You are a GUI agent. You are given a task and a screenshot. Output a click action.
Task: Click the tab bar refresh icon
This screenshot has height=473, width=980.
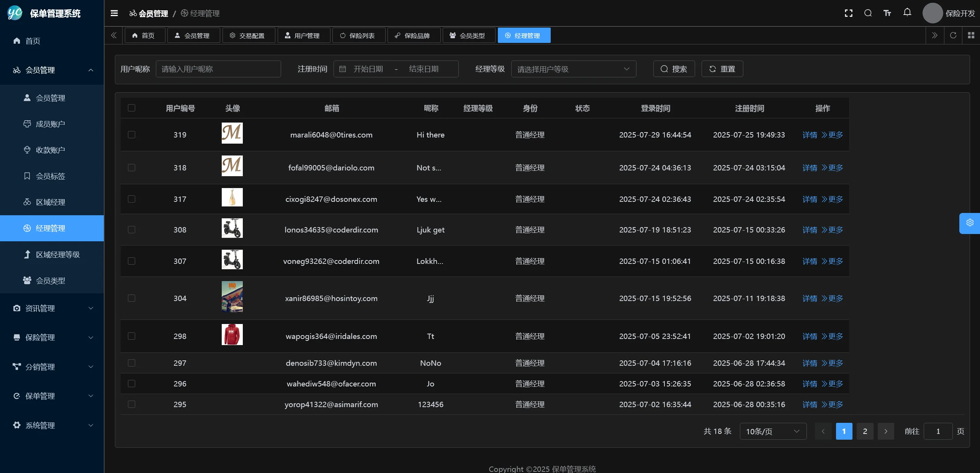[953, 35]
